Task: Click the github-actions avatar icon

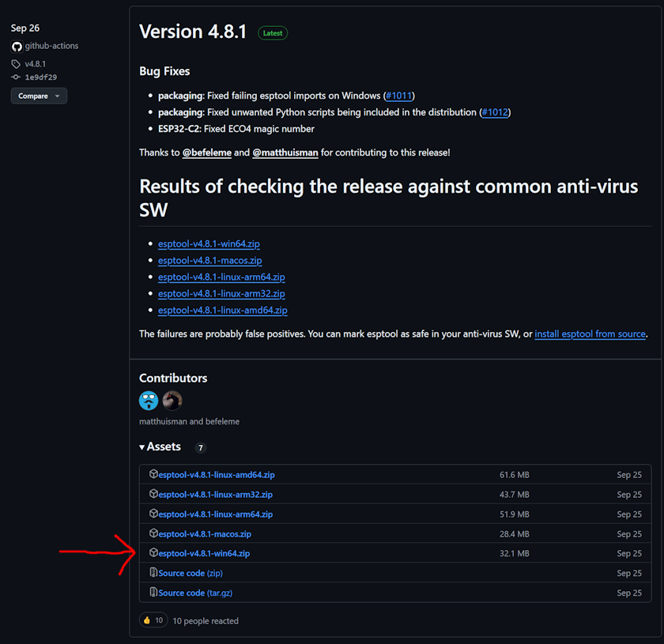Action: 17,46
